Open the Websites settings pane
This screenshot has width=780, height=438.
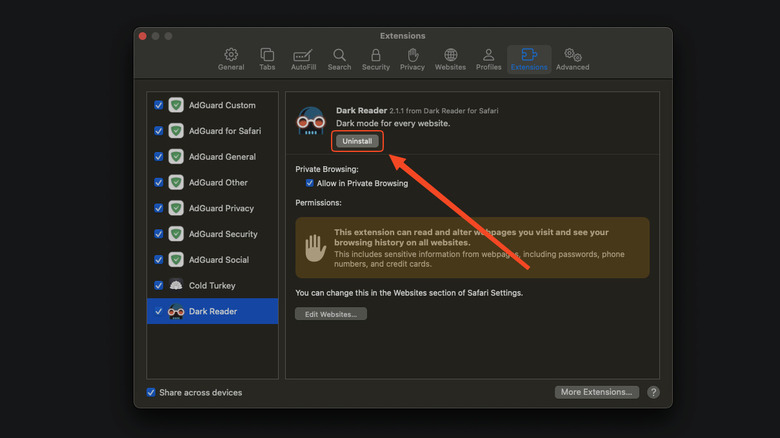click(450, 59)
